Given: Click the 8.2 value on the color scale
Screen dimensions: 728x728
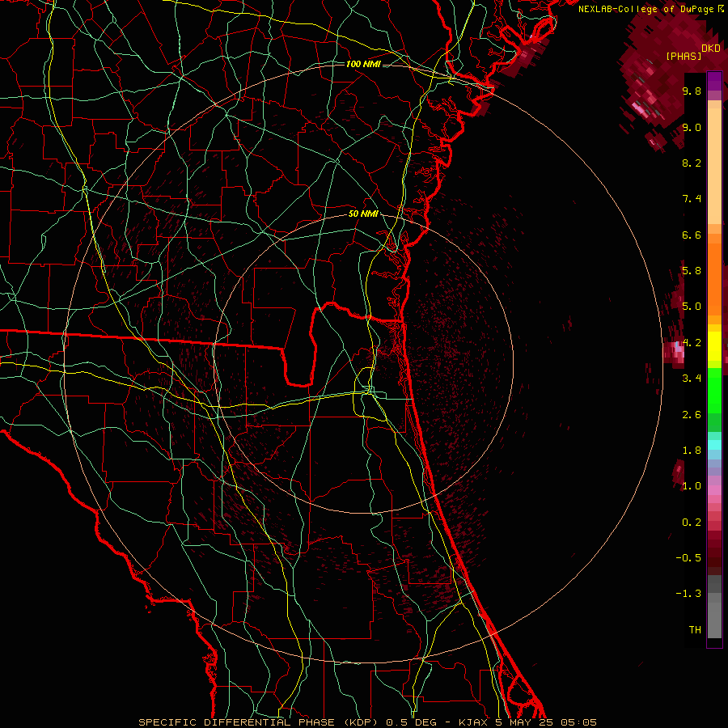Looking at the screenshot, I should [692, 163].
